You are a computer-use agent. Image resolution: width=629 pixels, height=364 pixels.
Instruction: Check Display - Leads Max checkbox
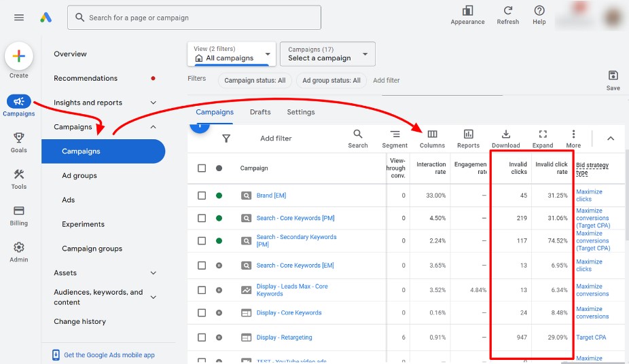[x=202, y=290]
